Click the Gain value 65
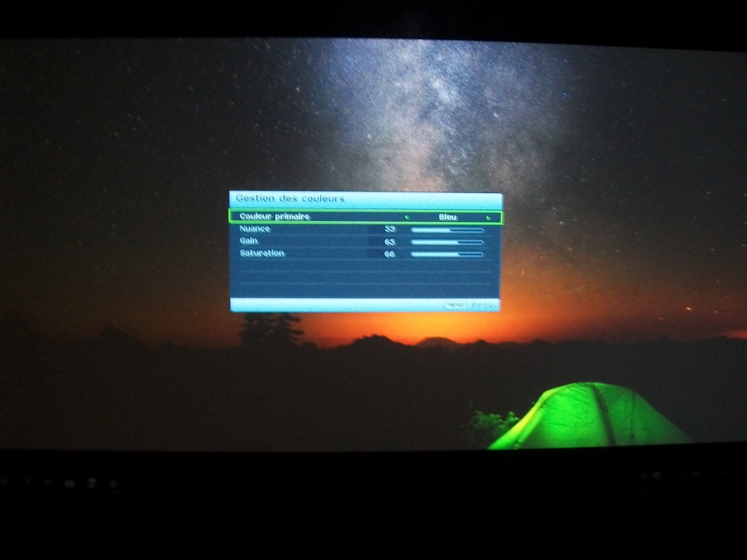The height and width of the screenshot is (560, 747). click(x=390, y=242)
